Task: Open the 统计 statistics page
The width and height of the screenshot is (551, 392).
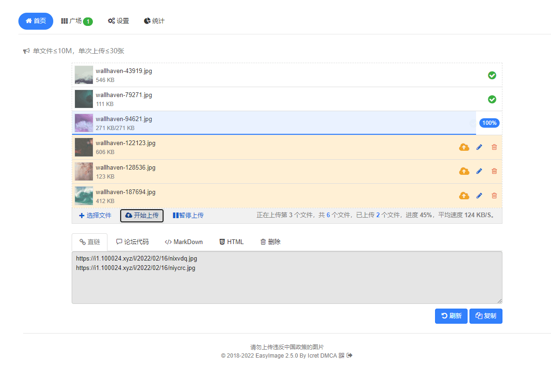Action: (154, 21)
